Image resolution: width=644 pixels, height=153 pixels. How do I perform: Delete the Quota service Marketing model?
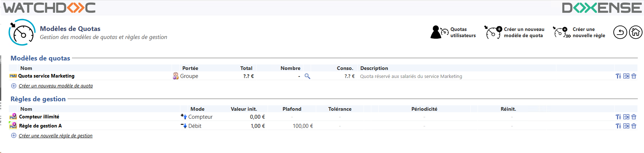pos(634,76)
